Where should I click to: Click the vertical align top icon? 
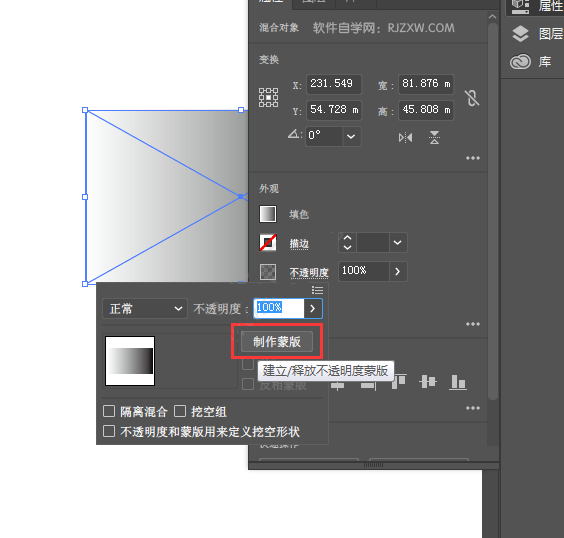(399, 382)
